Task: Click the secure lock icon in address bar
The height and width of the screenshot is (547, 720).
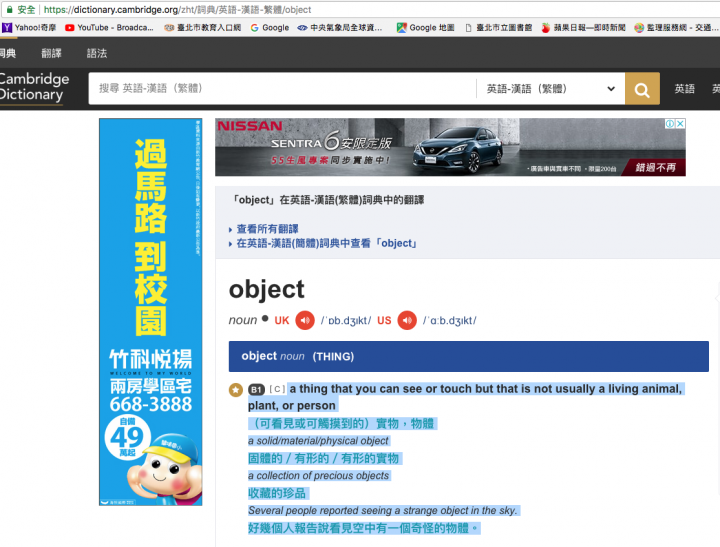Action: [x=9, y=9]
